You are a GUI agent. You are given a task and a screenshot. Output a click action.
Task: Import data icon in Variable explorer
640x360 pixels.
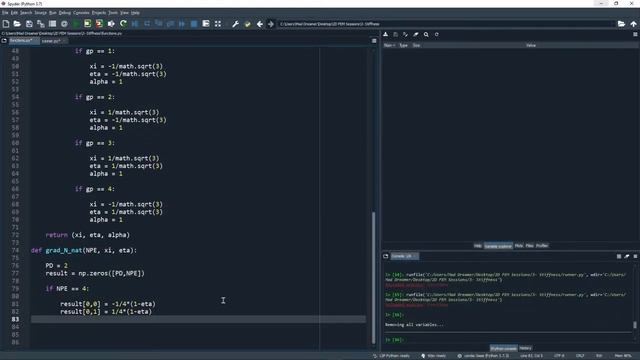pos(385,35)
